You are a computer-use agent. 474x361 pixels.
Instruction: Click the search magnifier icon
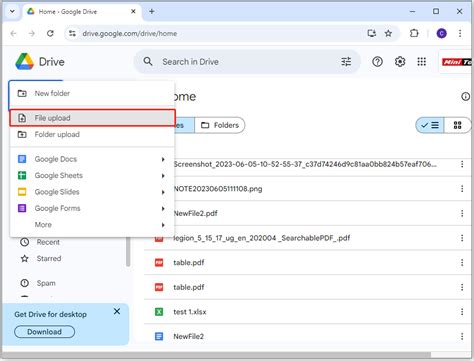148,61
